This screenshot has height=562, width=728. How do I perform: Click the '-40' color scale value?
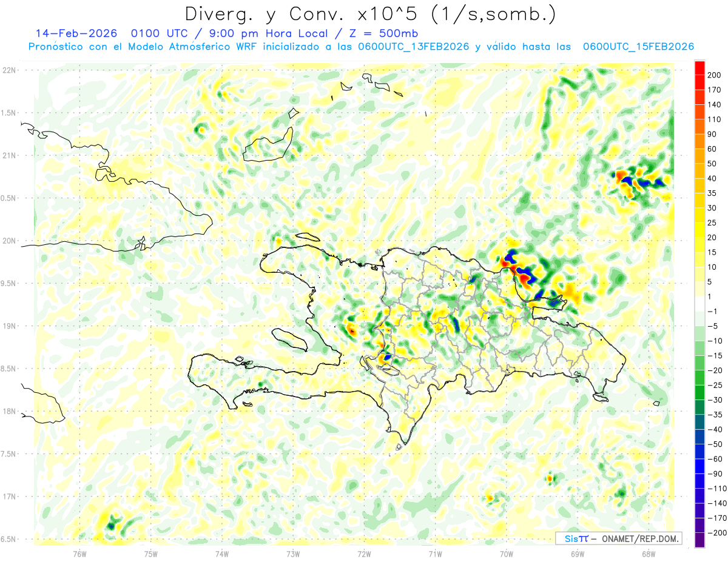click(715, 429)
